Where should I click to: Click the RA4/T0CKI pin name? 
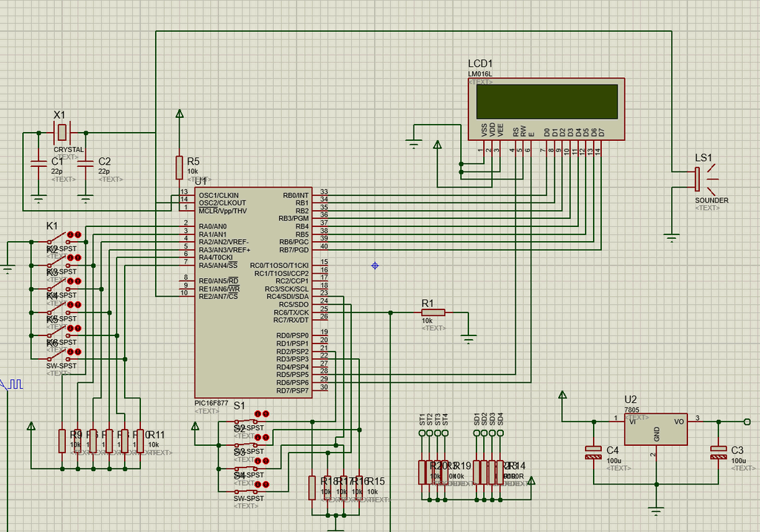(x=216, y=257)
